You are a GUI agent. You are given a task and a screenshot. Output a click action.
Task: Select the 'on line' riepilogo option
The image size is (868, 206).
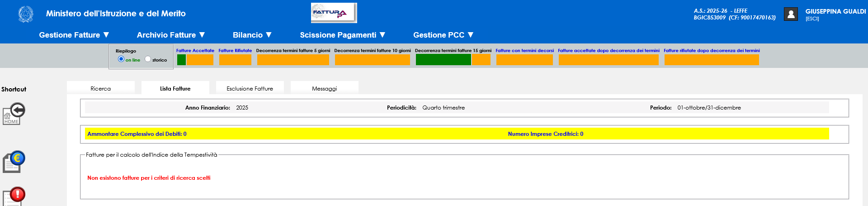tap(121, 59)
